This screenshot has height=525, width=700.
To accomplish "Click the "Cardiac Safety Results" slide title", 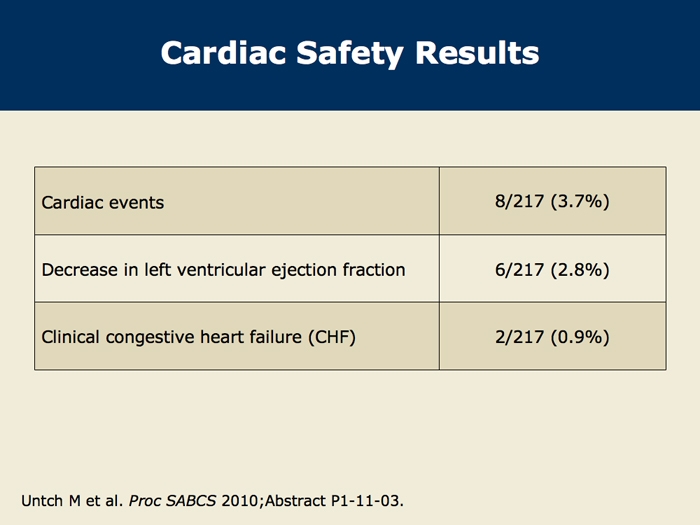I will [x=350, y=53].
